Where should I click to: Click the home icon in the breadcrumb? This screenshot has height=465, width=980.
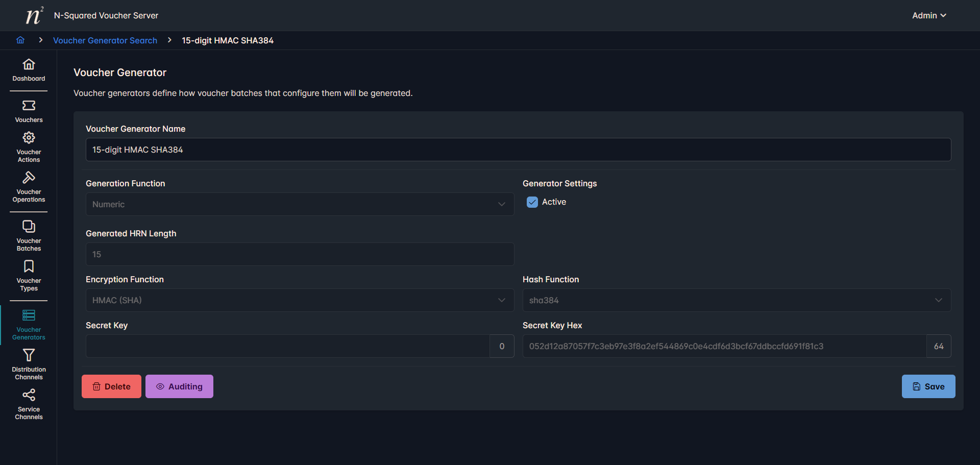(x=20, y=40)
